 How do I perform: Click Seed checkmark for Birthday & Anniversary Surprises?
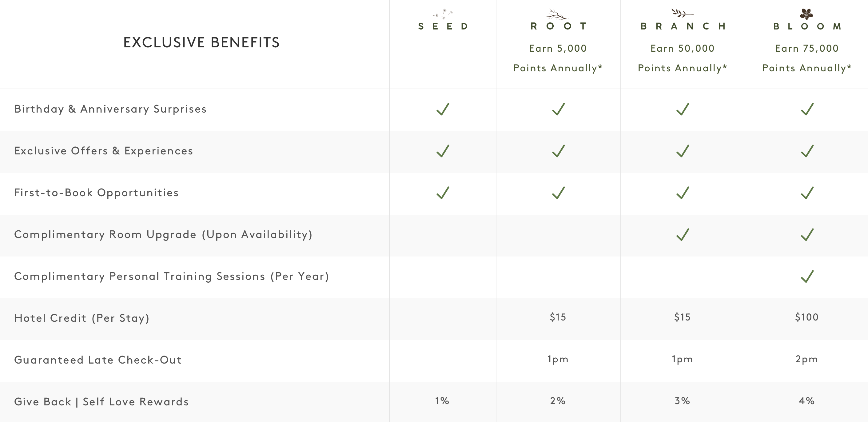point(443,109)
